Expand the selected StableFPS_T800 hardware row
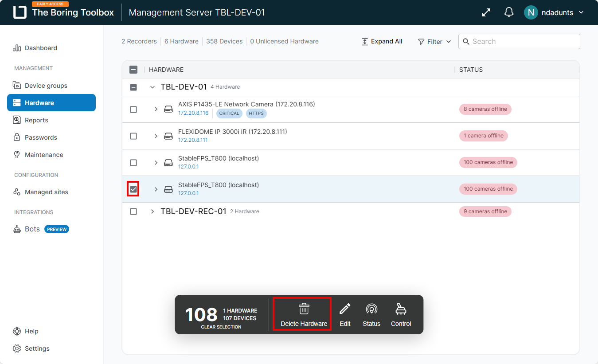This screenshot has height=364, width=598. pyautogui.click(x=156, y=189)
